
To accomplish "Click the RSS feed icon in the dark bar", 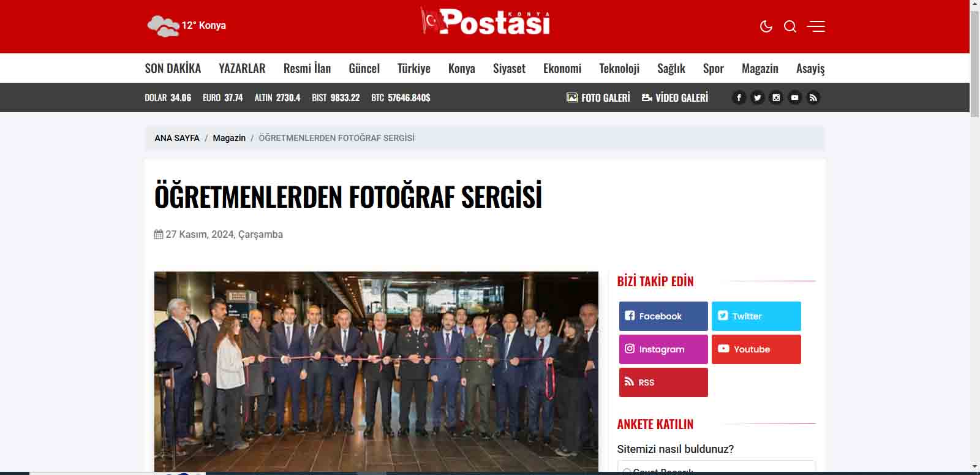I will click(x=813, y=97).
